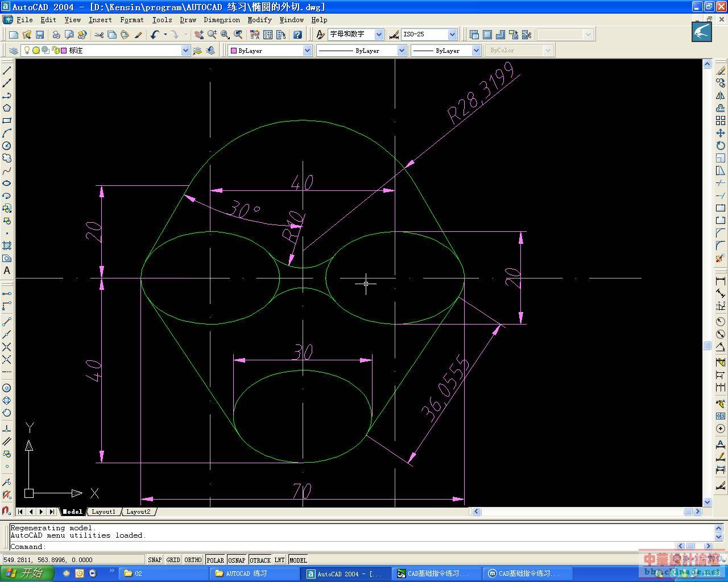Open the Help question mark icon
Image resolution: width=728 pixels, height=582 pixels.
[x=297, y=35]
